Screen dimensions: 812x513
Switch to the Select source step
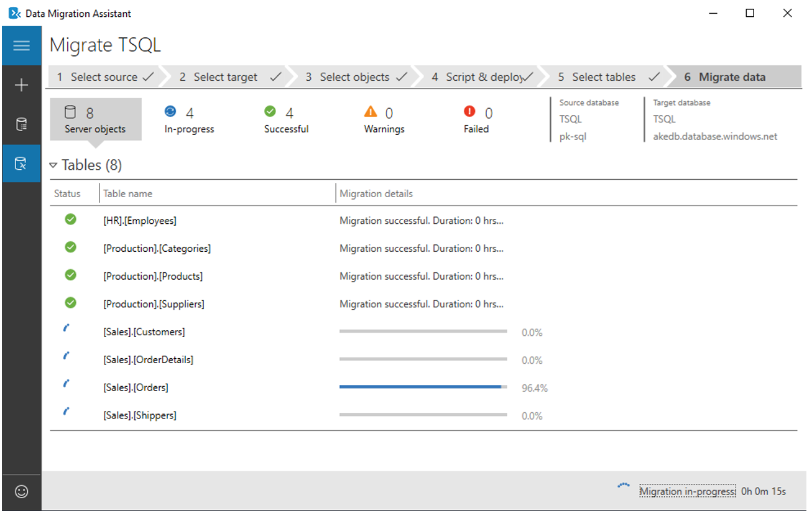pyautogui.click(x=103, y=76)
